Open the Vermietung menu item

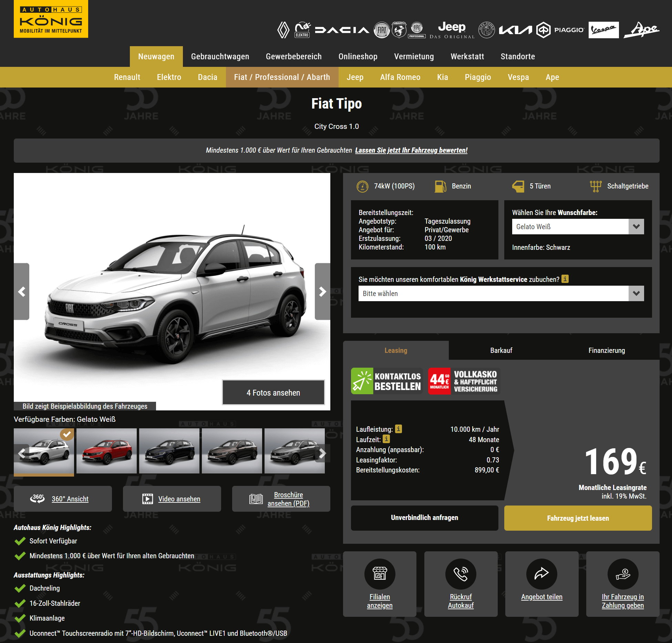point(414,57)
